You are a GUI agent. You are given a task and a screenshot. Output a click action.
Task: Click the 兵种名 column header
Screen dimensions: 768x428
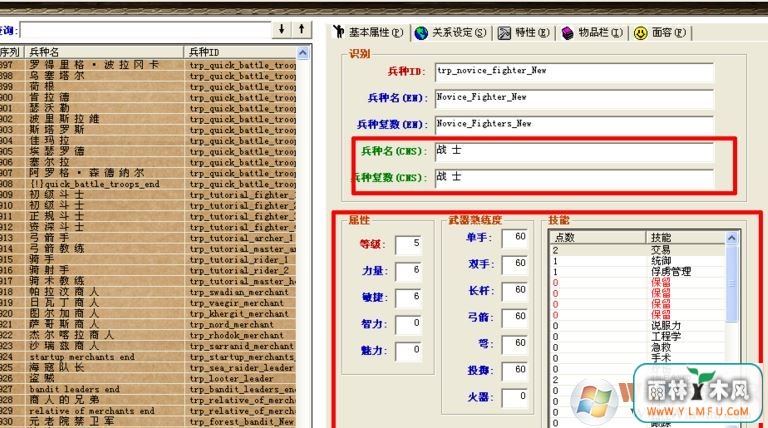click(104, 52)
